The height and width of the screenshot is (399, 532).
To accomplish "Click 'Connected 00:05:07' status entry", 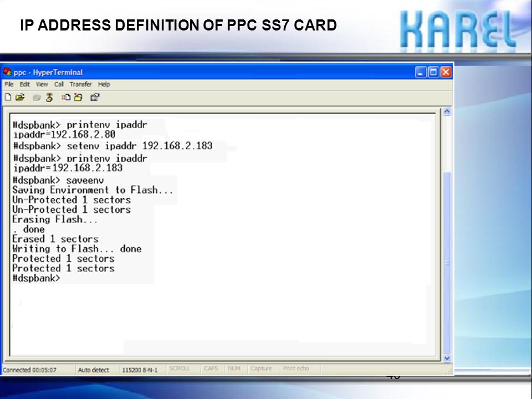I will (x=29, y=370).
